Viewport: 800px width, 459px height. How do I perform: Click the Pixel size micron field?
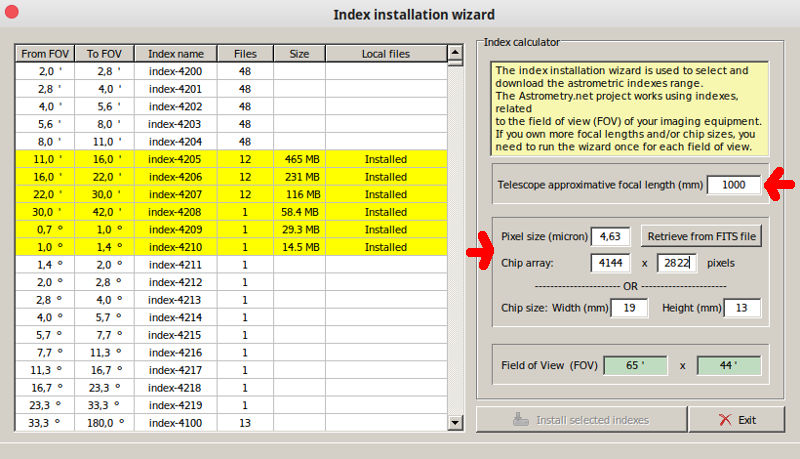611,237
